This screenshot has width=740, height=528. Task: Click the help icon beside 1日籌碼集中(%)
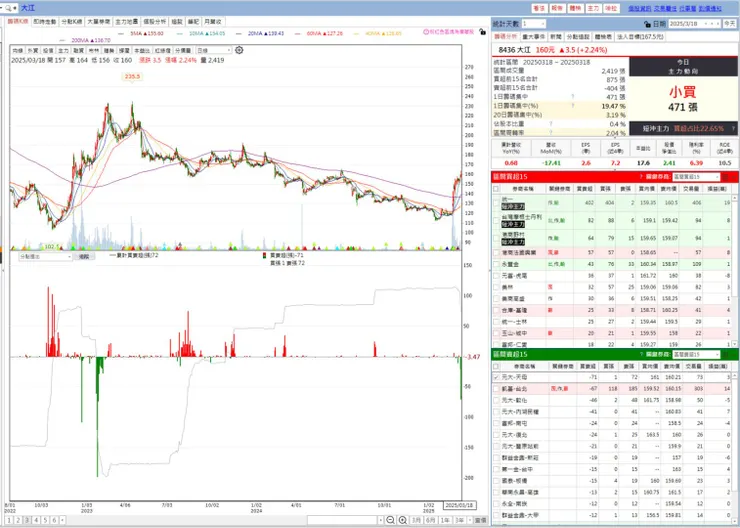[572, 106]
